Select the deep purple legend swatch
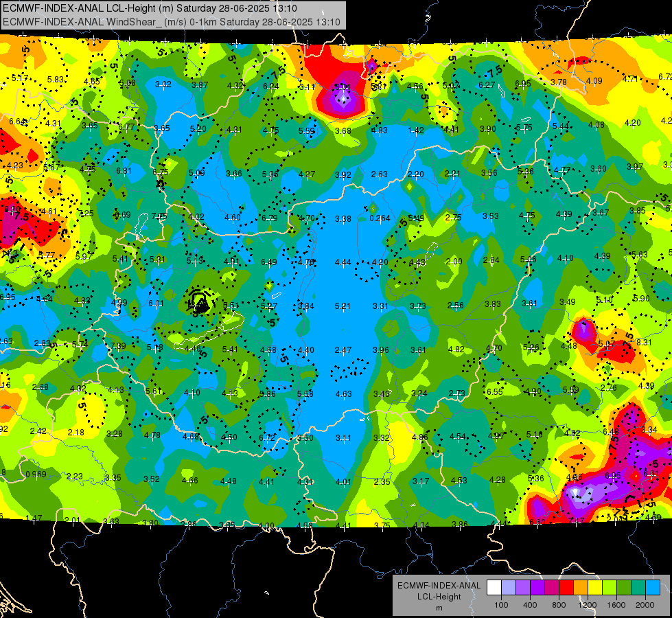 (537, 588)
